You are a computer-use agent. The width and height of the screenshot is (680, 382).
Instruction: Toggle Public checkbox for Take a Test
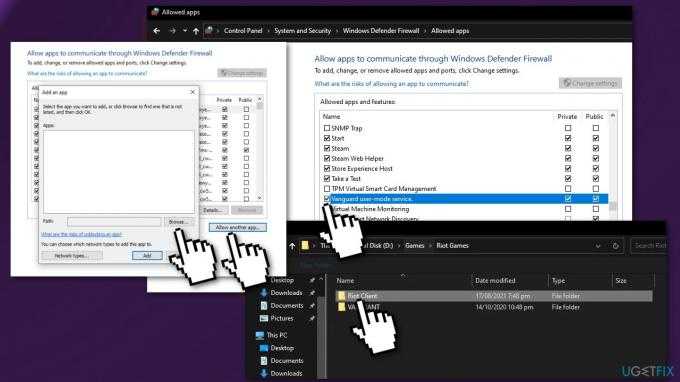click(x=596, y=179)
